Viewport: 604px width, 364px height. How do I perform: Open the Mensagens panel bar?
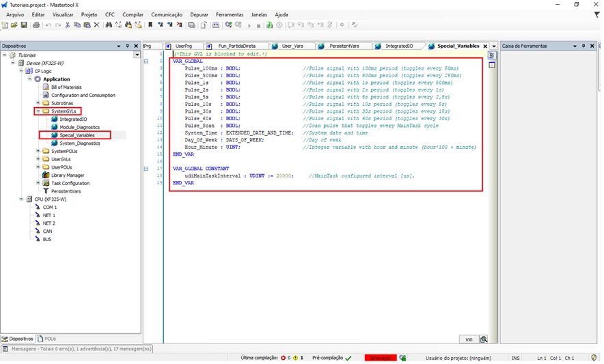[75, 349]
